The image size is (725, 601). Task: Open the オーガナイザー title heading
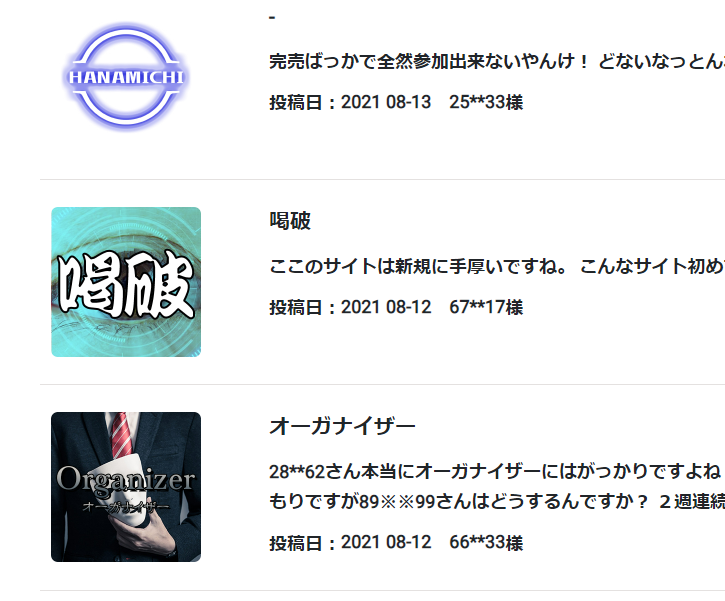[342, 426]
